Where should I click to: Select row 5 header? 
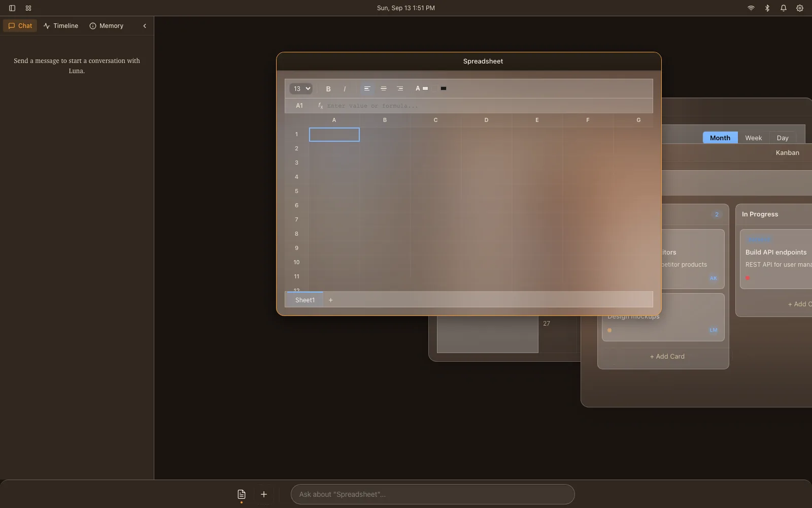point(296,192)
